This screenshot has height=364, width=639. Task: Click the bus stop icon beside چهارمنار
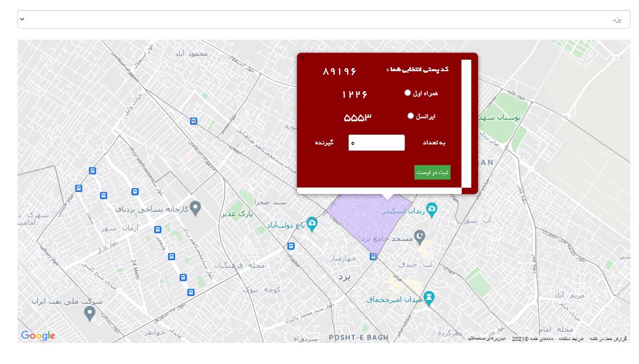point(373,257)
